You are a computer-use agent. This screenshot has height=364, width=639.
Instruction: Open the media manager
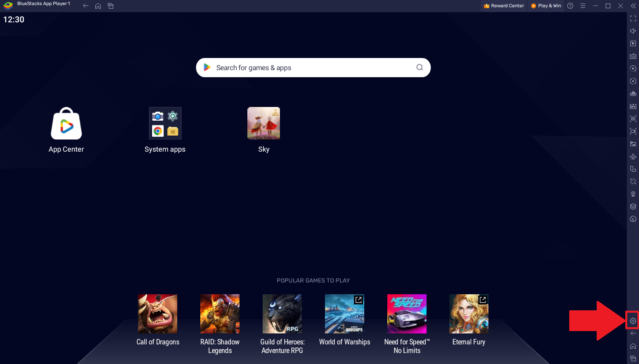point(633,144)
